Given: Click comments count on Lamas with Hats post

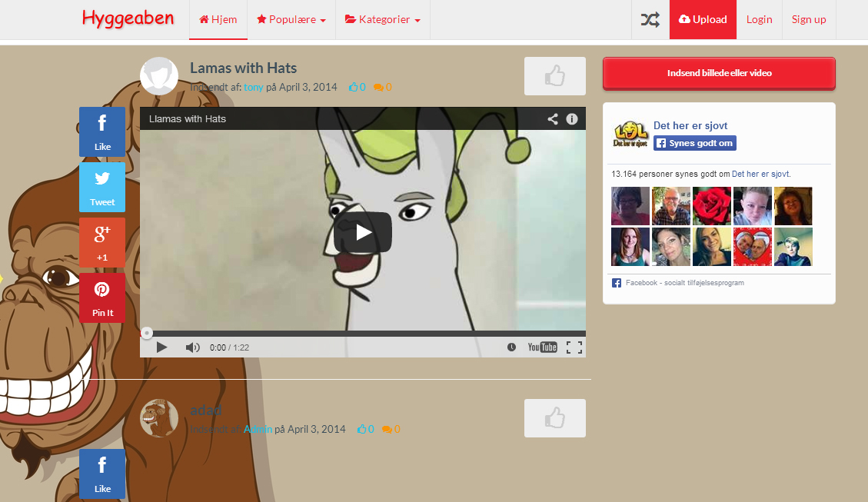Looking at the screenshot, I should (x=383, y=87).
